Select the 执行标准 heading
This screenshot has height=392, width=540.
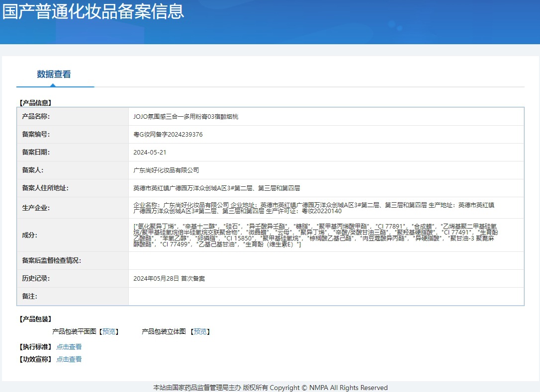click(35, 347)
